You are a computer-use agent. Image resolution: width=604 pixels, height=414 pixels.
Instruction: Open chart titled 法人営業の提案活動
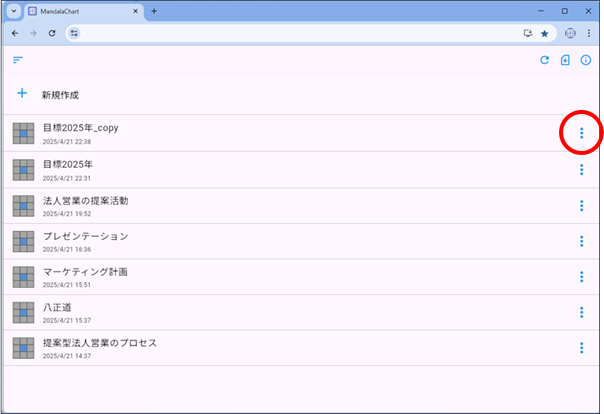point(86,201)
